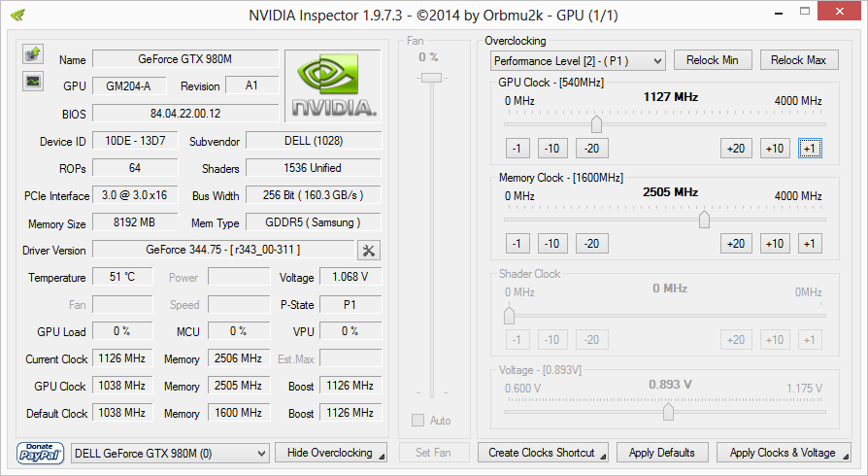Screen dimensions: 868x476
Task: Toggle the Auto fan checkbox
Action: point(417,420)
